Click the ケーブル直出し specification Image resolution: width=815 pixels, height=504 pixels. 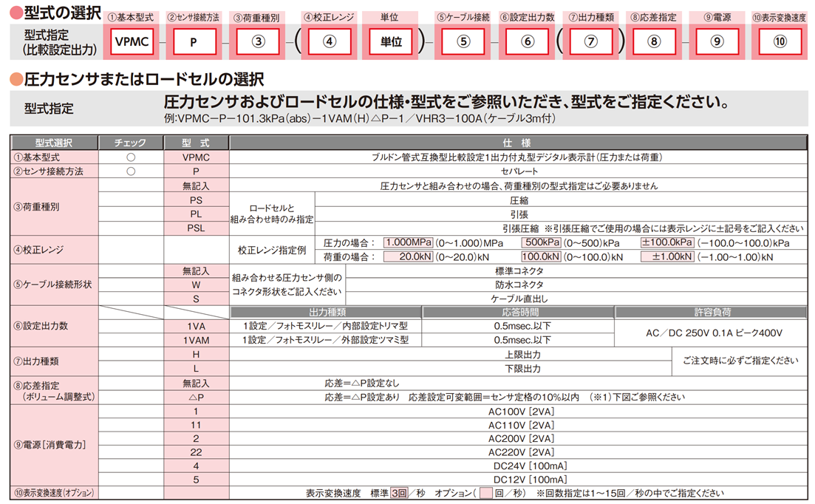pos(519,299)
